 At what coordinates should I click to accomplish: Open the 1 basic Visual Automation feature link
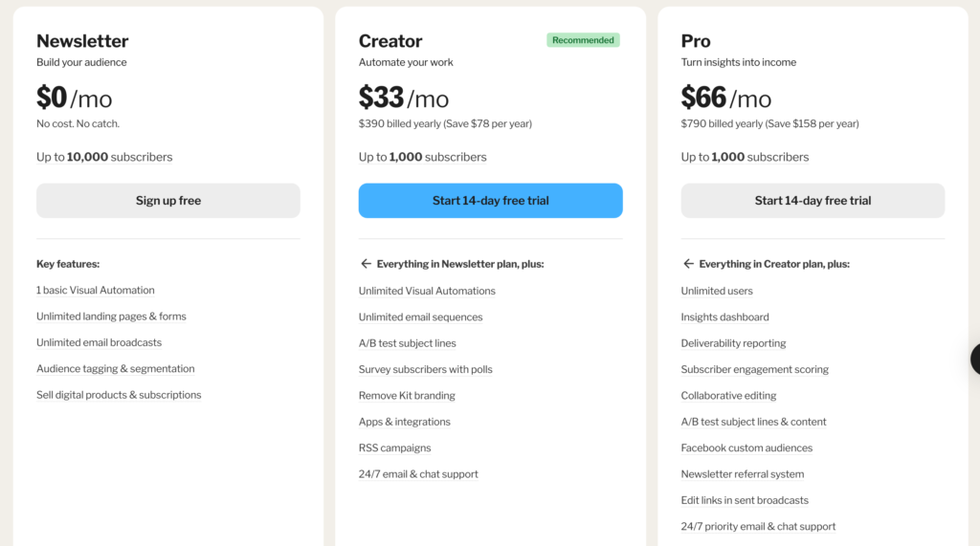(x=96, y=291)
